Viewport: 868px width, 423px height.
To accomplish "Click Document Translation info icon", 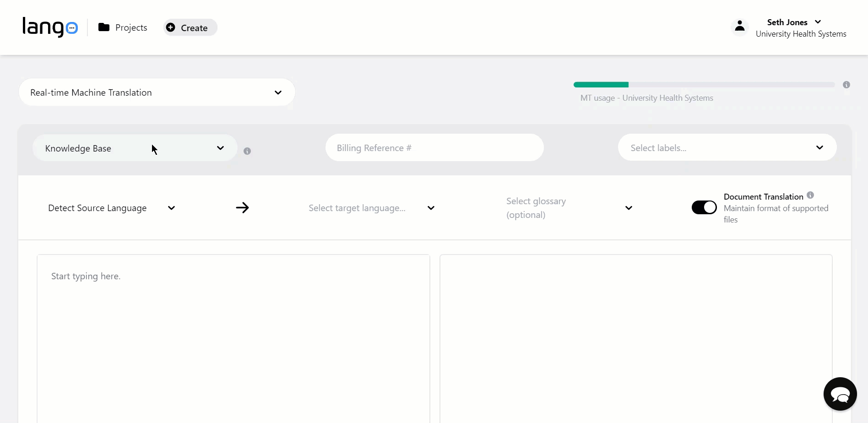I will tap(810, 195).
